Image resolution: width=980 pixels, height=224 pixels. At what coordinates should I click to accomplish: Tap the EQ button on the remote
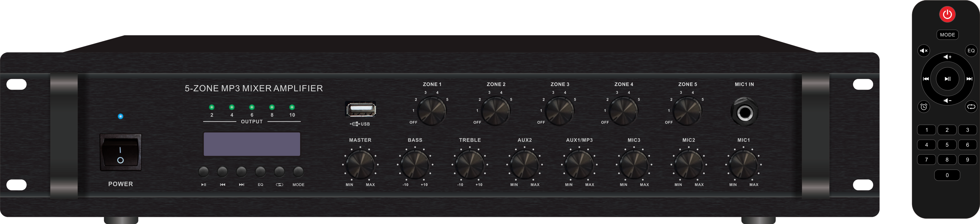tap(971, 50)
